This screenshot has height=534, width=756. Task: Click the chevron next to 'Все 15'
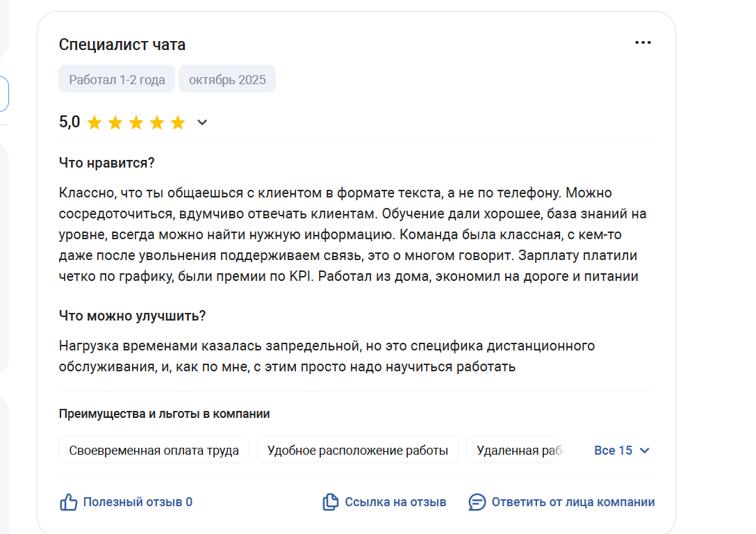pos(644,451)
